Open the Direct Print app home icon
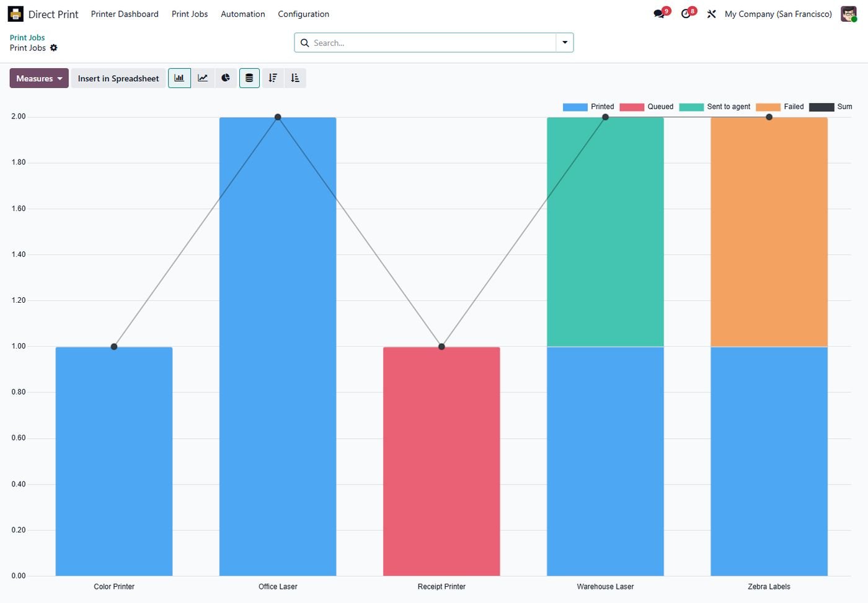Viewport: 868px width, 603px height. click(x=15, y=14)
